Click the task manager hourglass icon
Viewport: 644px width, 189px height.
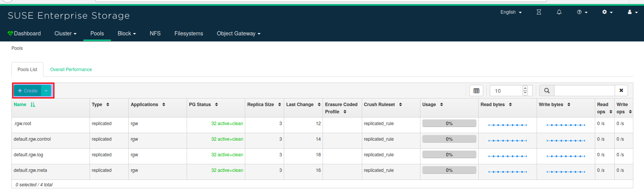(539, 12)
